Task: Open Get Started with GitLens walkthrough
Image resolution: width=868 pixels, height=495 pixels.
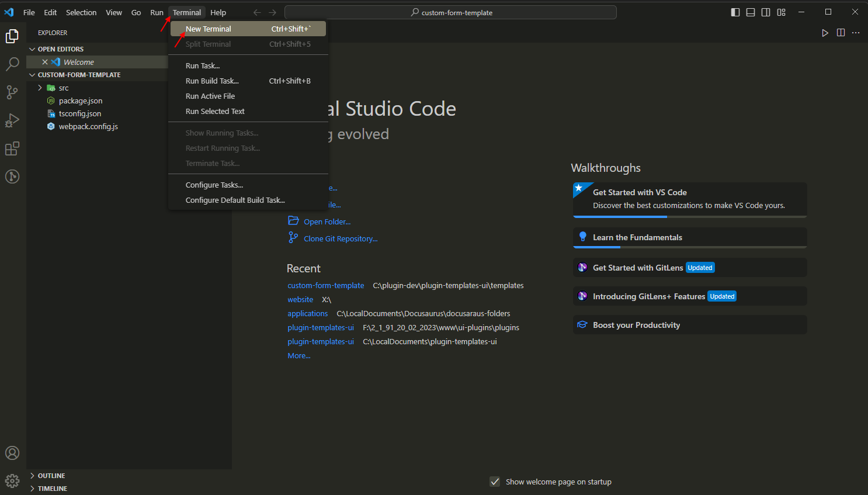Action: click(x=690, y=268)
